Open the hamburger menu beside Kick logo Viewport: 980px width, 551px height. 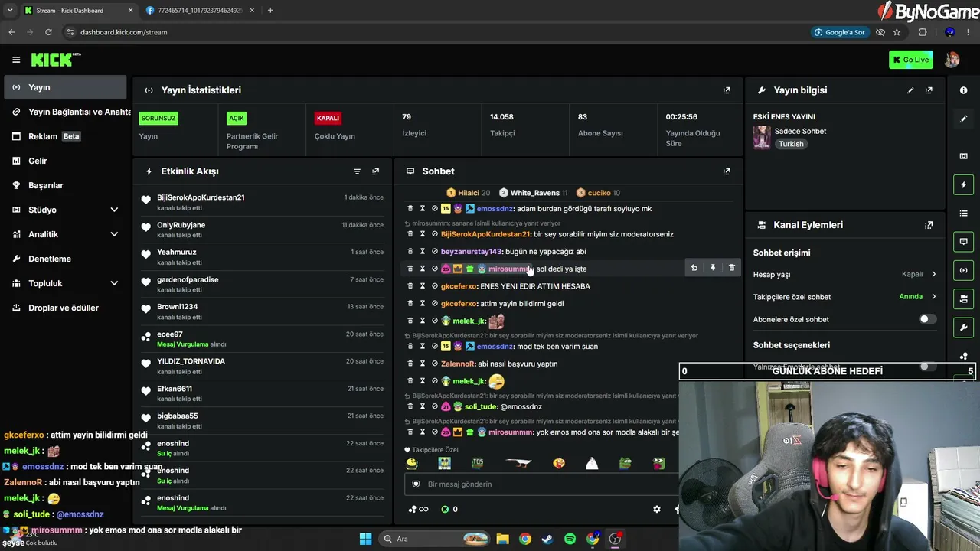tap(16, 60)
